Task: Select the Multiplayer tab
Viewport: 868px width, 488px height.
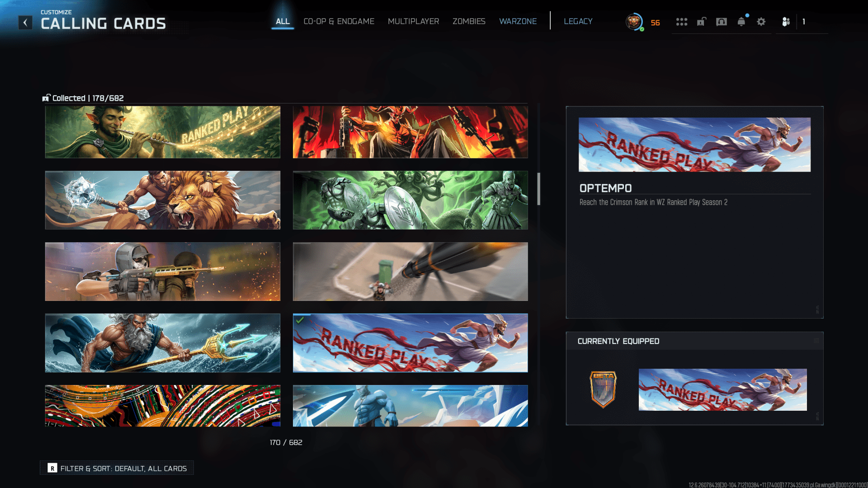Action: point(413,21)
